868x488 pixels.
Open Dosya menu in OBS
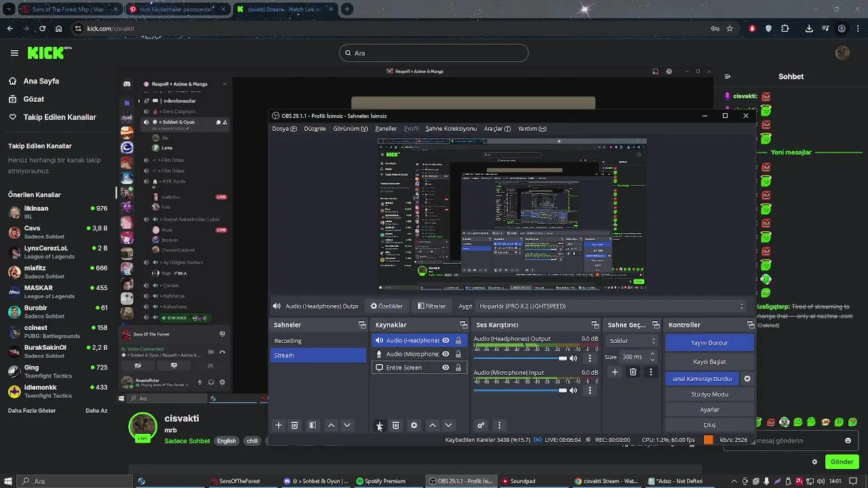click(284, 128)
